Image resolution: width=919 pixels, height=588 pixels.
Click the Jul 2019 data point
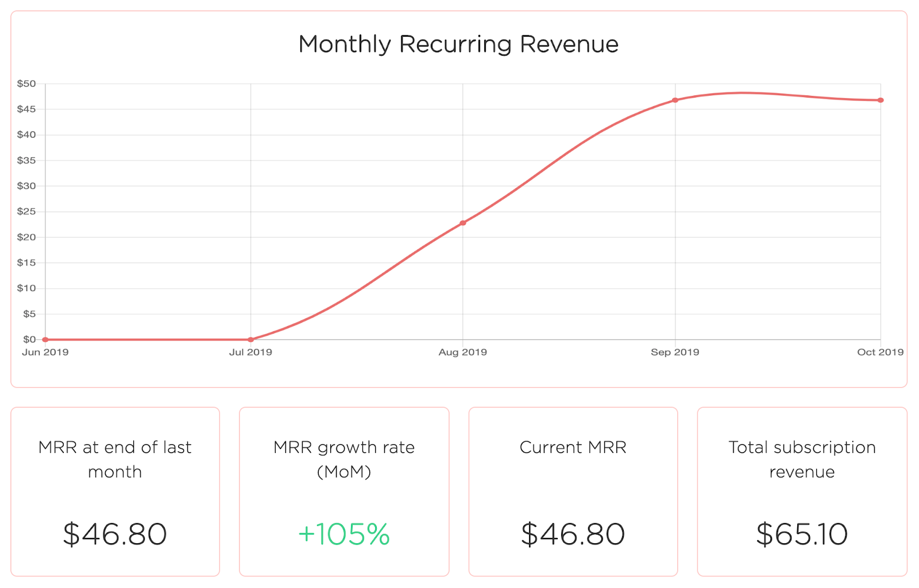point(250,339)
